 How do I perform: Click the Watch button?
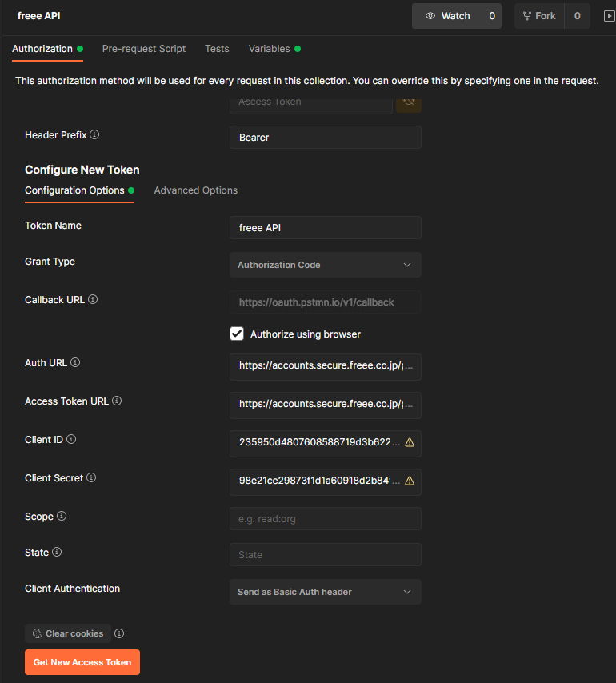coord(447,16)
